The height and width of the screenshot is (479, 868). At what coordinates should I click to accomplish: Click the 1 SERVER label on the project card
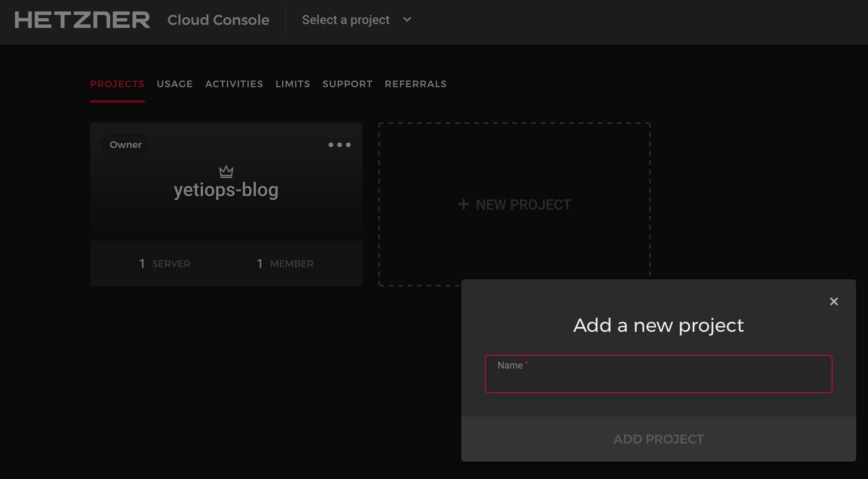coord(164,264)
